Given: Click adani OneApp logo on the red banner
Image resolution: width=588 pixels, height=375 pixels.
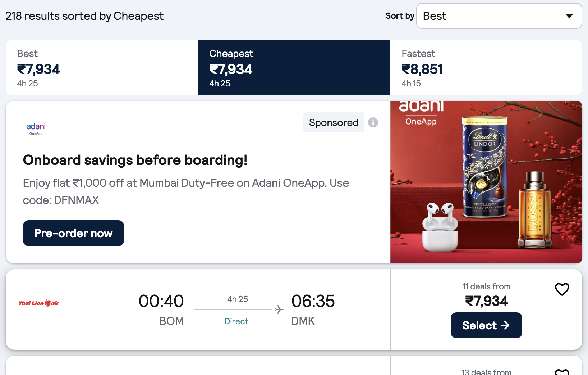Looking at the screenshot, I should [x=421, y=112].
